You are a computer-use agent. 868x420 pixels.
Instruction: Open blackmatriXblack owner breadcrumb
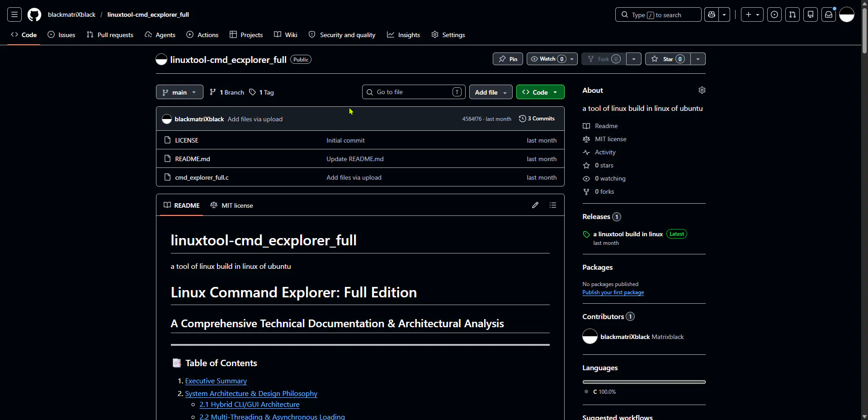(71, 14)
